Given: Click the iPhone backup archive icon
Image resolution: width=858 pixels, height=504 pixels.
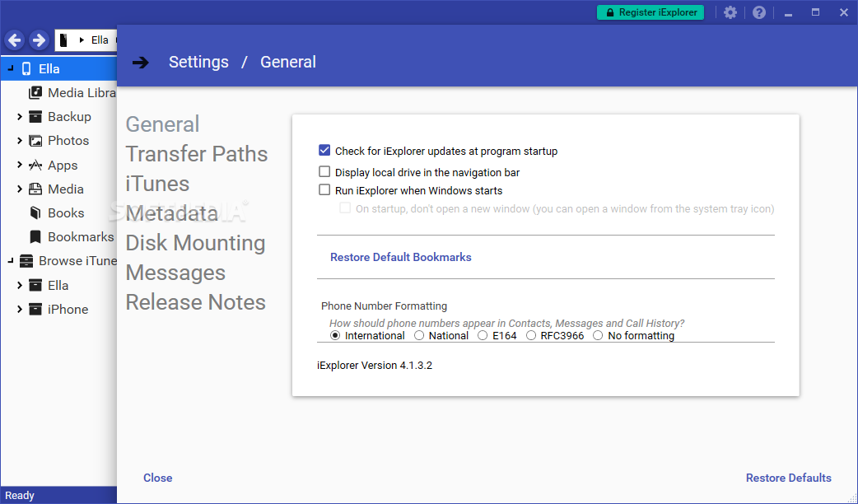Looking at the screenshot, I should (35, 309).
